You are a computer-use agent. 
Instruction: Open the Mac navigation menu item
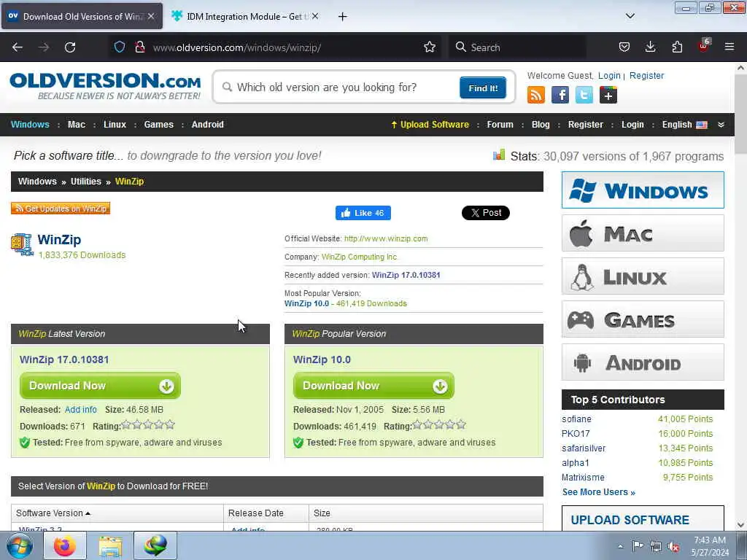pos(76,124)
